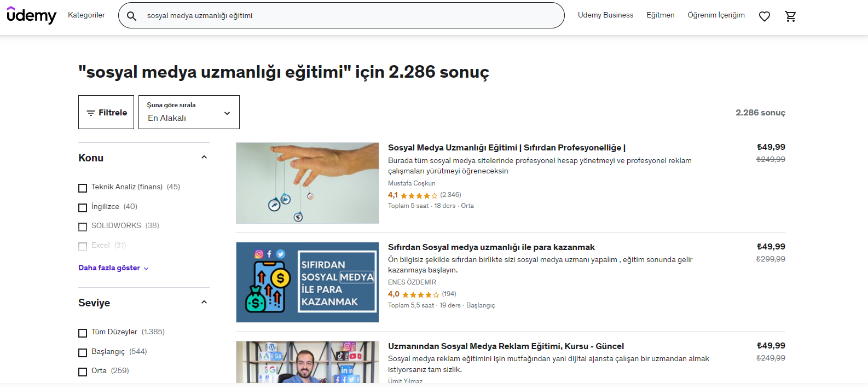Open Öğrenim İçeriğim menu
Image resolution: width=868 pixels, height=389 pixels.
click(716, 15)
